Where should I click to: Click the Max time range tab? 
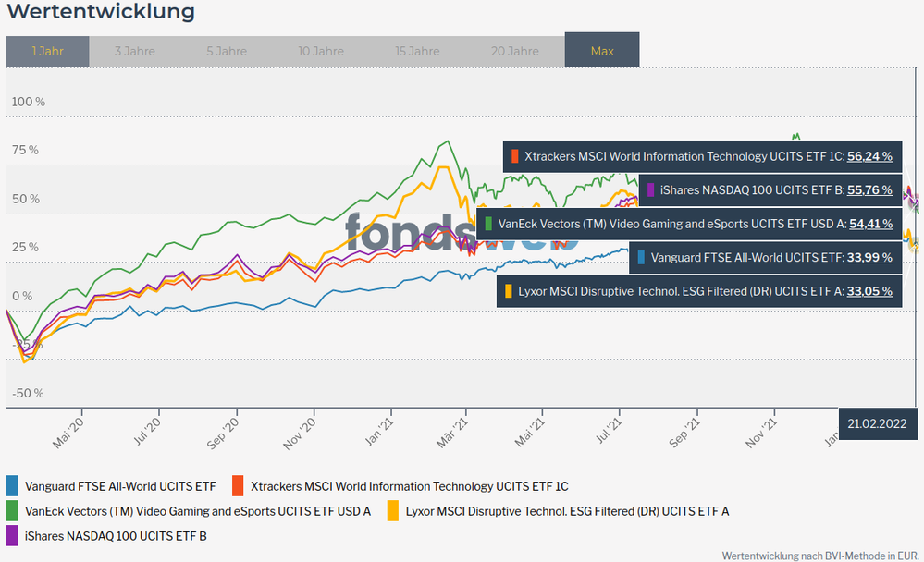(602, 51)
